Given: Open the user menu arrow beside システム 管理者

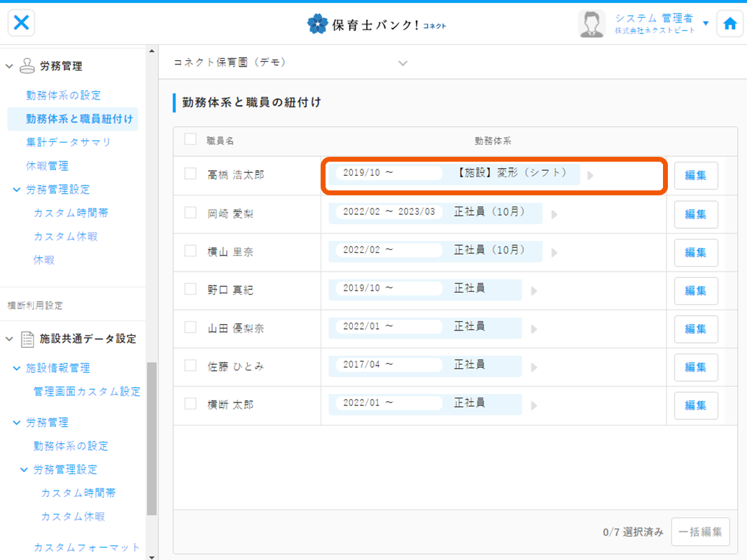Looking at the screenshot, I should point(706,23).
